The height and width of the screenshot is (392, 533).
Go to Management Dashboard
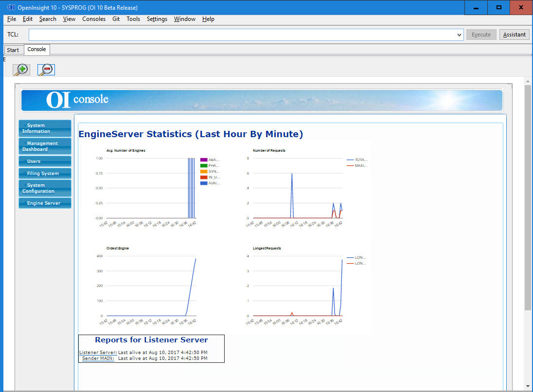(x=45, y=146)
